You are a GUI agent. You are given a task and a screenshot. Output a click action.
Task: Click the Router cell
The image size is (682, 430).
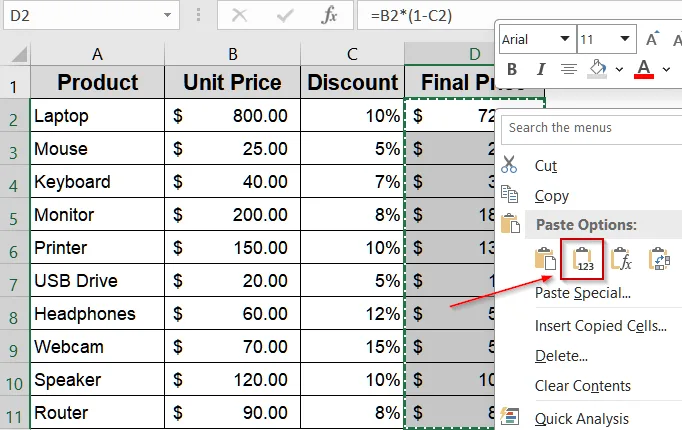click(97, 413)
